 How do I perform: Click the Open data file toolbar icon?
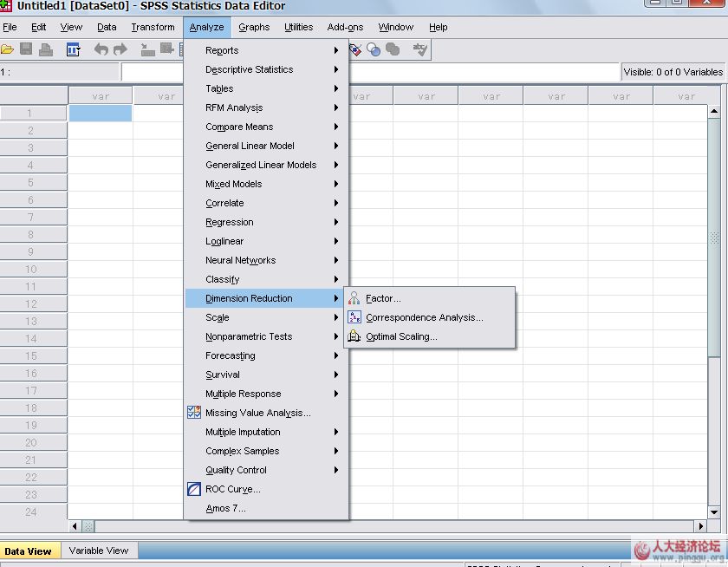tap(8, 49)
